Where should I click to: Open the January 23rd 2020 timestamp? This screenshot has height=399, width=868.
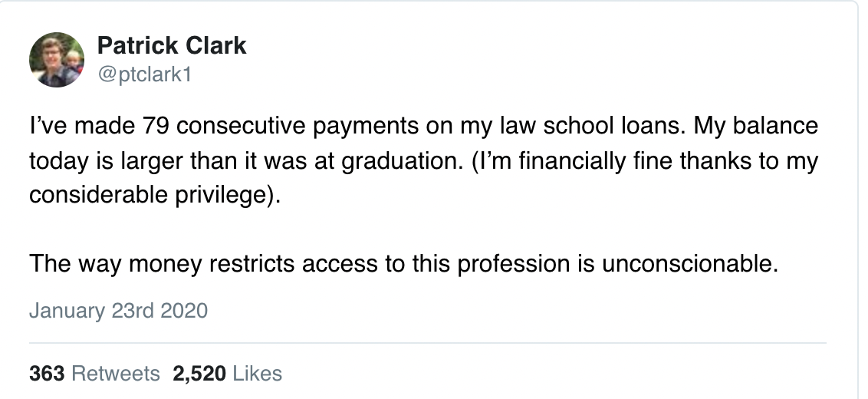click(118, 310)
